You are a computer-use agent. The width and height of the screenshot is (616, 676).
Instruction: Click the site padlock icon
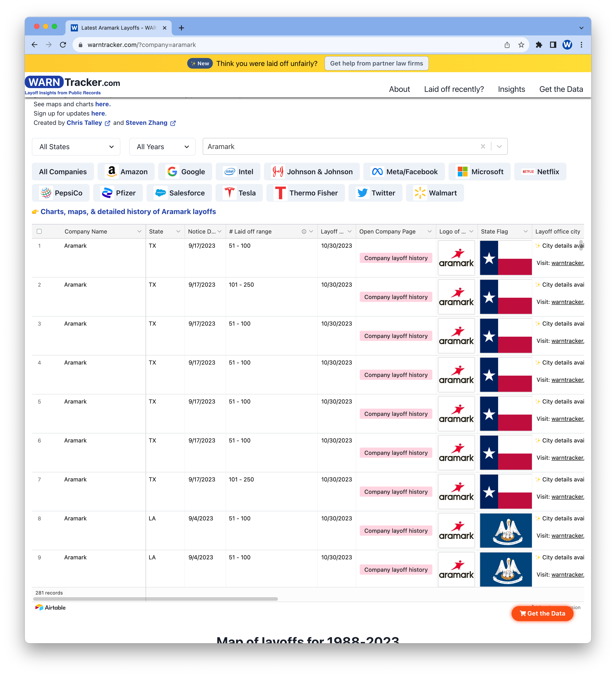[x=81, y=45]
